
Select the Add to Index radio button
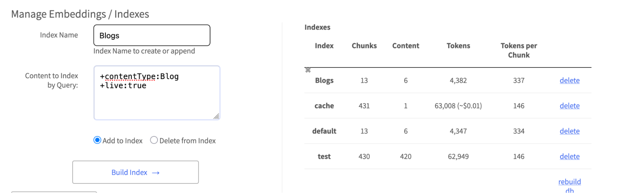[x=97, y=140]
